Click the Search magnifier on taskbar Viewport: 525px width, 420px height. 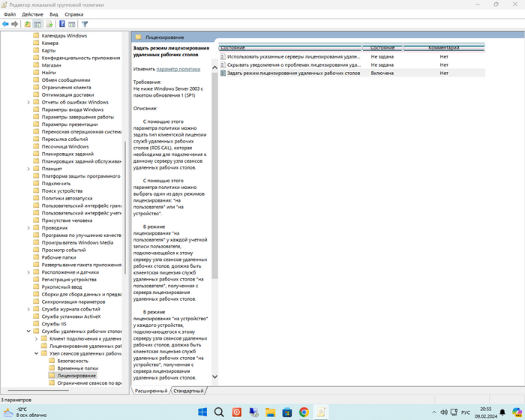click(219, 412)
